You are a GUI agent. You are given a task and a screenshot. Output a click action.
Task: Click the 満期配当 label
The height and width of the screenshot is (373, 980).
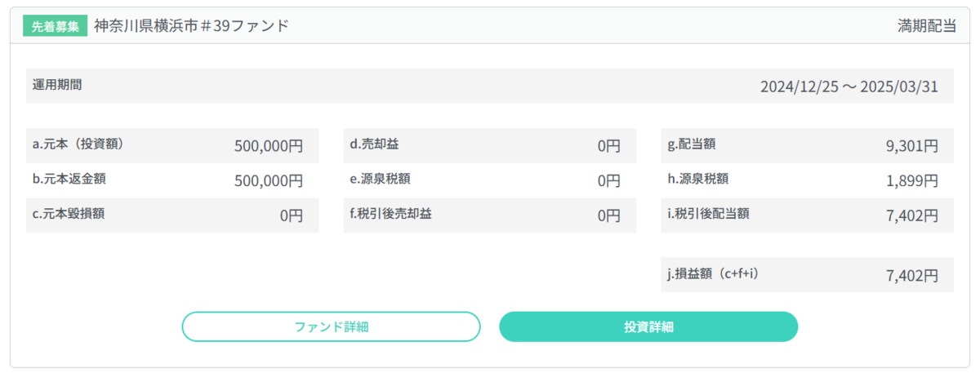point(926,25)
